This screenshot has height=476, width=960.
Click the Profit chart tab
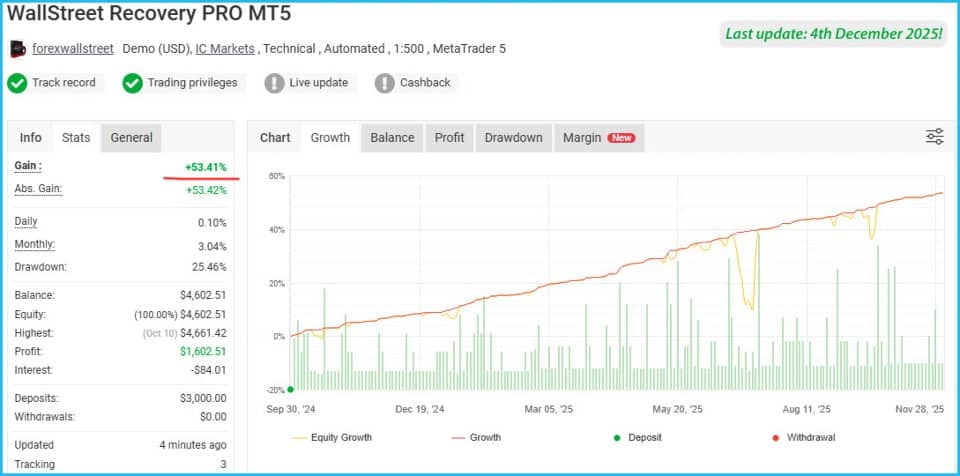point(449,138)
